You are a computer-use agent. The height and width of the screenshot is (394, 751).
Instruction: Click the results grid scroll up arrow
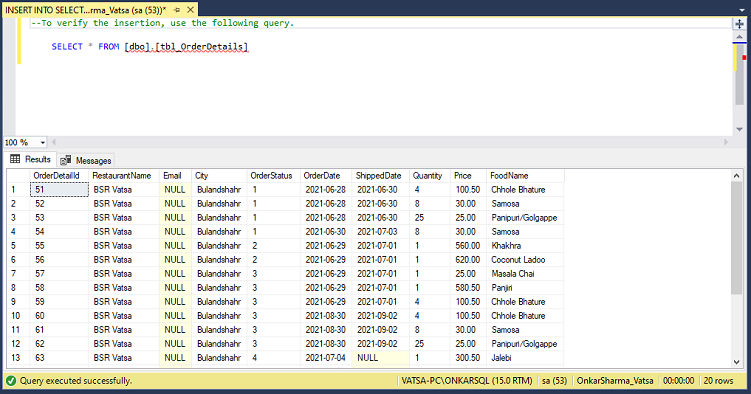click(x=737, y=176)
